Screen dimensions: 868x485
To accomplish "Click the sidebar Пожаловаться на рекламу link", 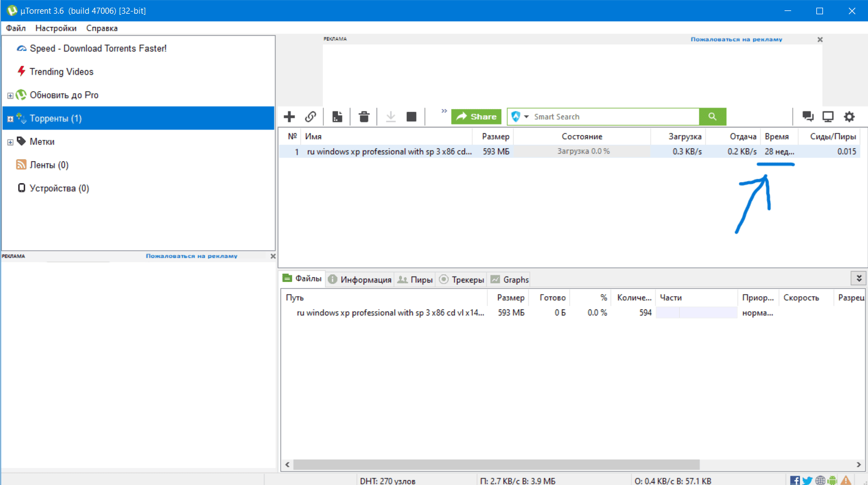I will click(192, 256).
